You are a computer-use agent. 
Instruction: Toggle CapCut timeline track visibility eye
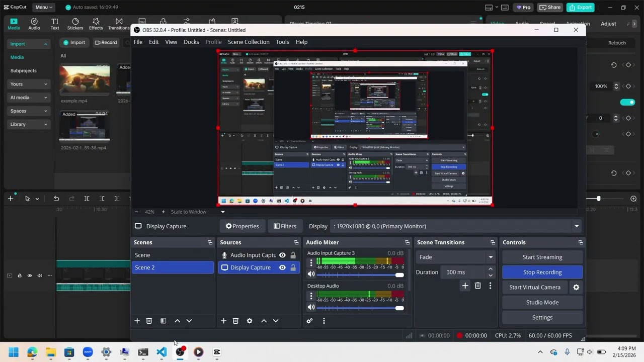30,276
